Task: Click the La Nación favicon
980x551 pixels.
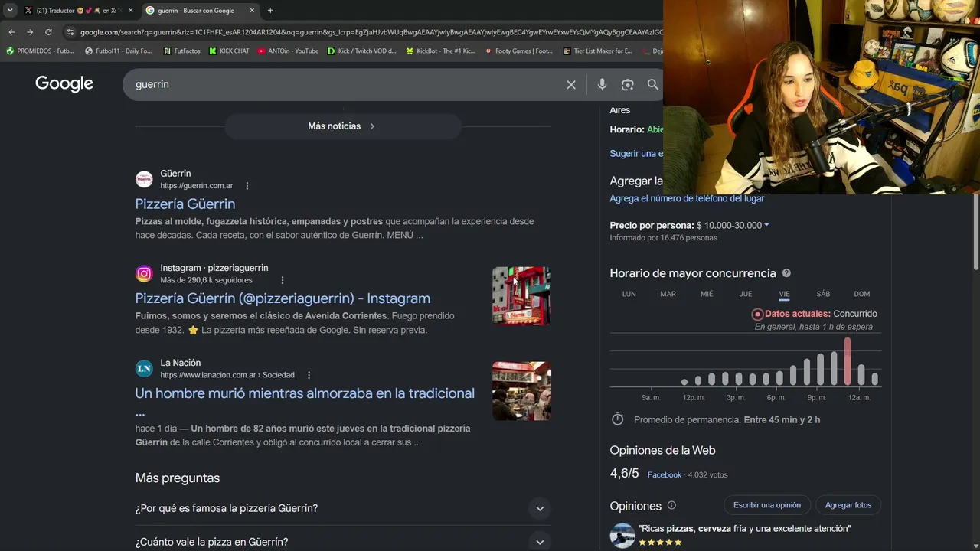Action: [x=144, y=368]
